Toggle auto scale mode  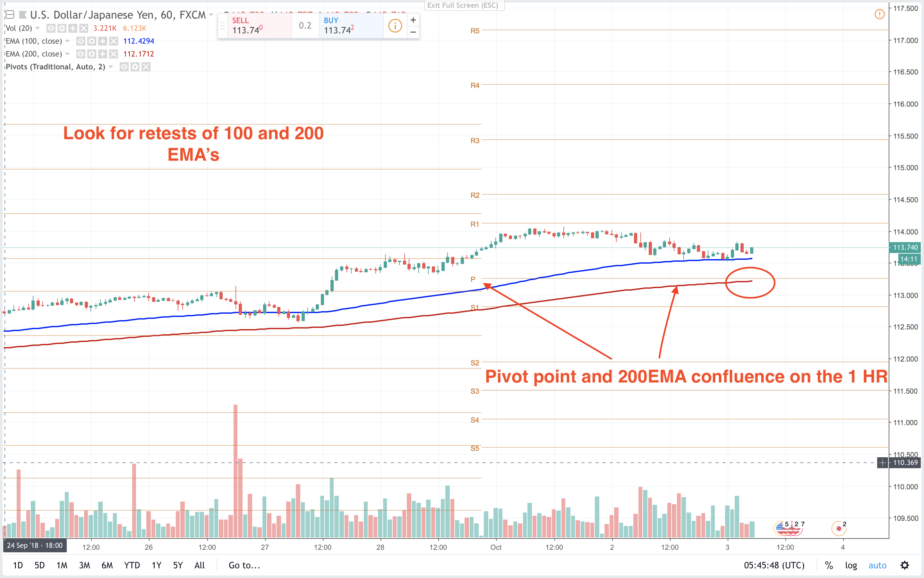coord(877,565)
